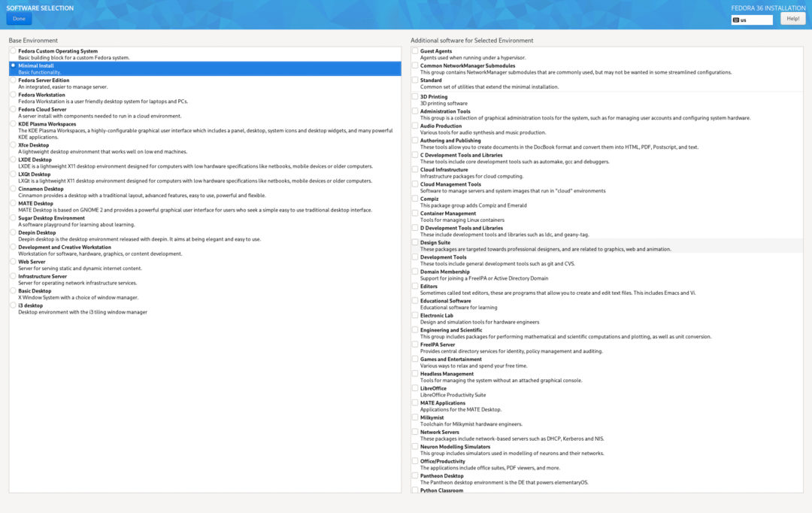Pick the Sugar Desktop Environment option

[x=13, y=217]
